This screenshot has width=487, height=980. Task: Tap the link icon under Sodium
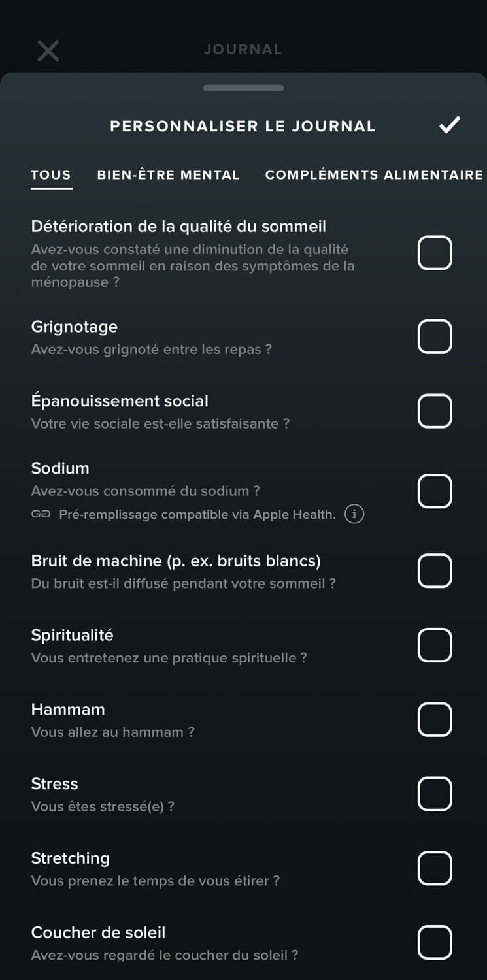point(41,514)
